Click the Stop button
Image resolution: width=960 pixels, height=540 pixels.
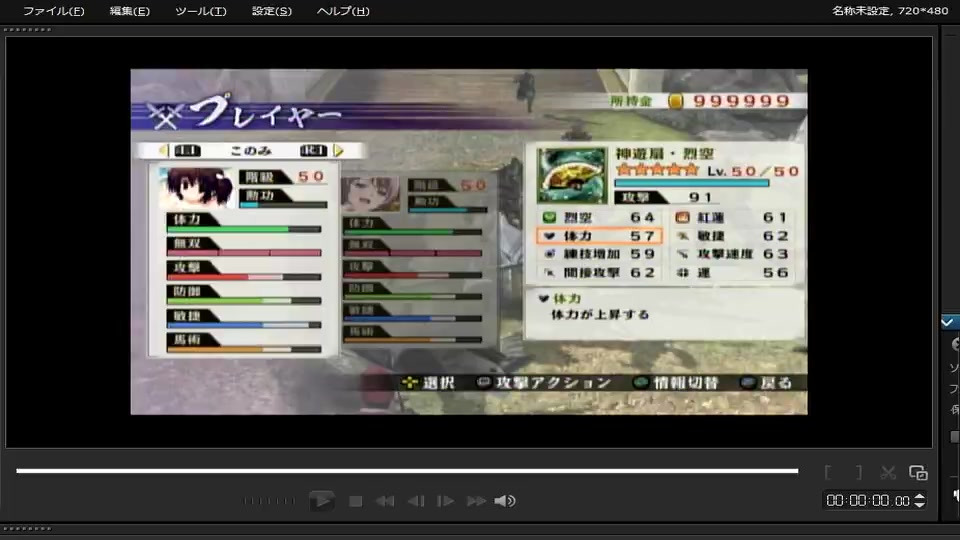coord(355,501)
